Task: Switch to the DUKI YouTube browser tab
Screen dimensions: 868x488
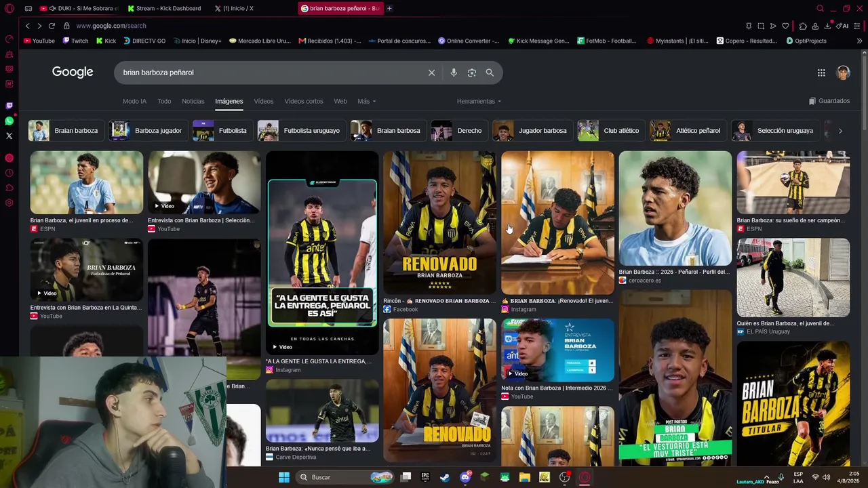Action: [x=79, y=8]
